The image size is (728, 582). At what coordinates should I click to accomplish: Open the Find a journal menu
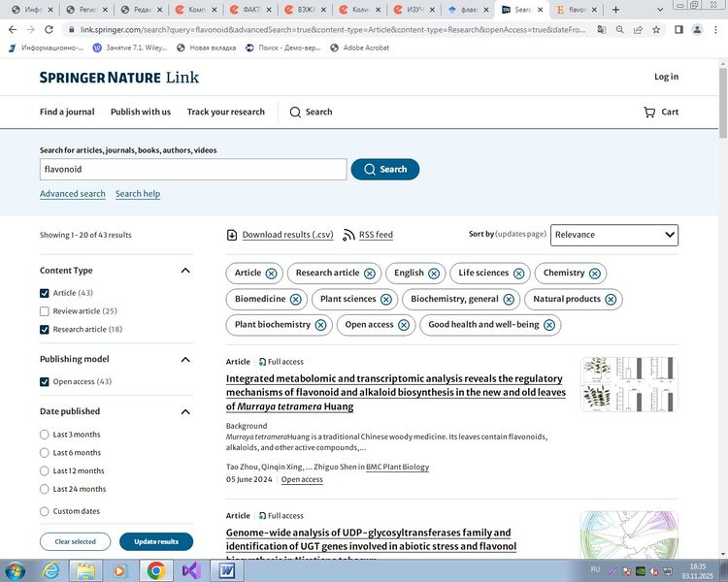click(67, 113)
